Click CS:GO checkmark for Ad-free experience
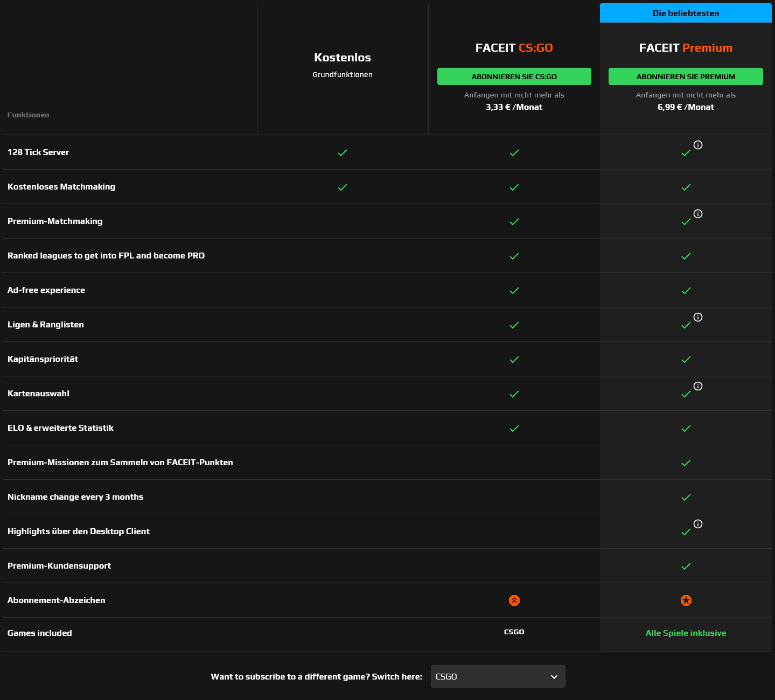The image size is (775, 700). (514, 291)
